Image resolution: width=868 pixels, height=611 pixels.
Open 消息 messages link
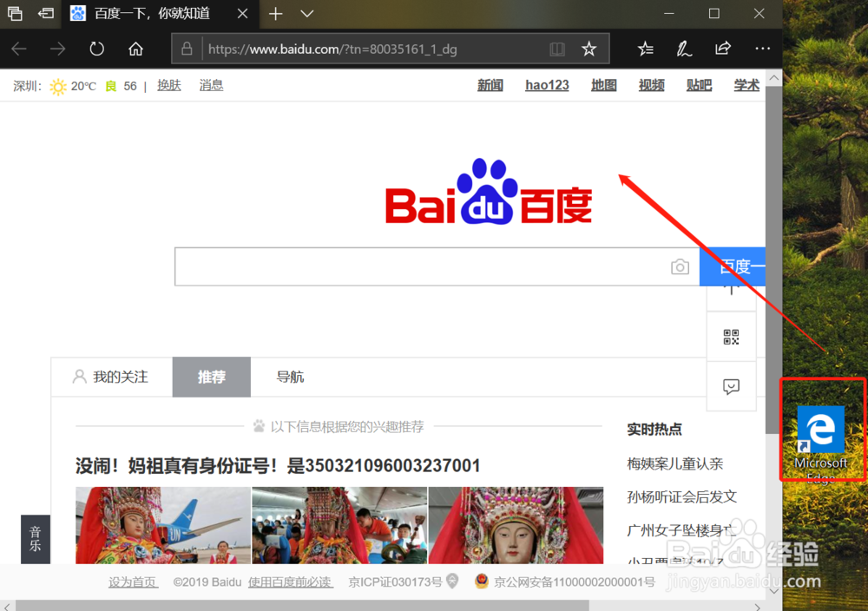pyautogui.click(x=211, y=85)
